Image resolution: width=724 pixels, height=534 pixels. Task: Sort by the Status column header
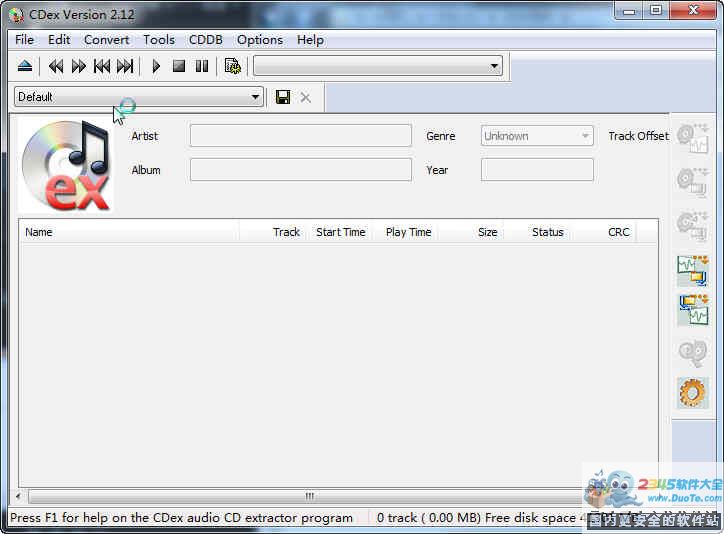(x=537, y=232)
